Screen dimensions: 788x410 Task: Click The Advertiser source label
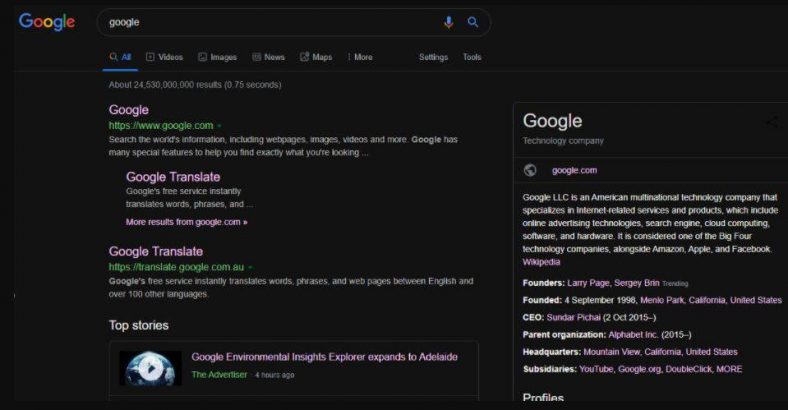219,375
